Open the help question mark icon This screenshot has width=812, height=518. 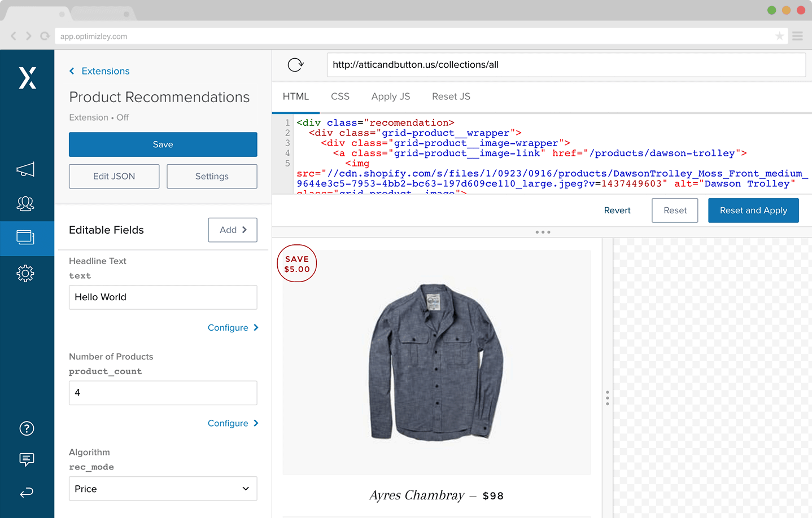[27, 428]
